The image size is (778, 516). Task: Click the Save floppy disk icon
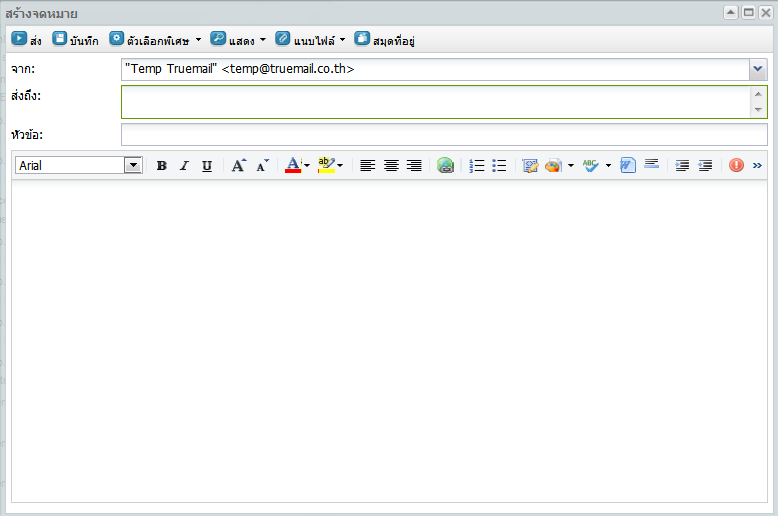coord(60,39)
